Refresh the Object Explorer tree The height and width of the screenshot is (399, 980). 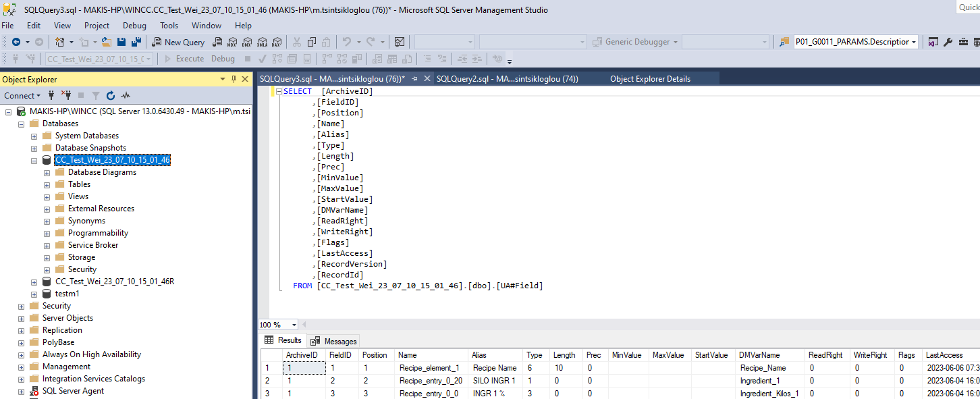[x=111, y=96]
